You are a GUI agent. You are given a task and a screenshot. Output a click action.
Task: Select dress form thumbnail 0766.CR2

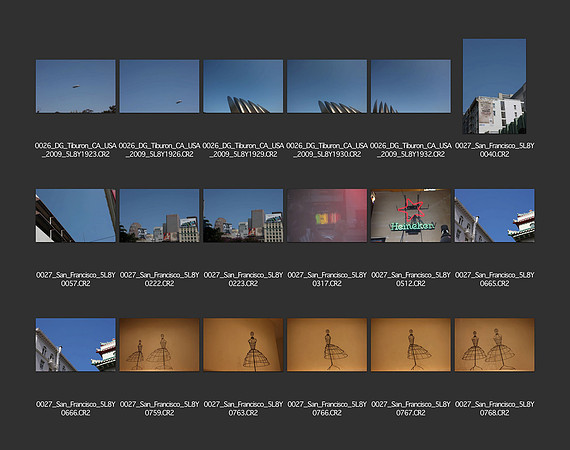327,345
